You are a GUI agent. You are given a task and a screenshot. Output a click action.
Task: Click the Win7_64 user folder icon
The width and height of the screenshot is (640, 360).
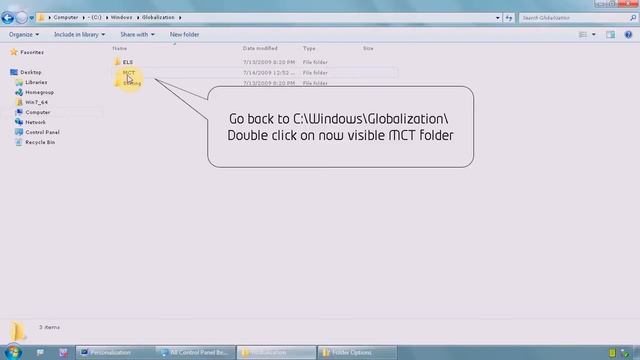tap(19, 102)
